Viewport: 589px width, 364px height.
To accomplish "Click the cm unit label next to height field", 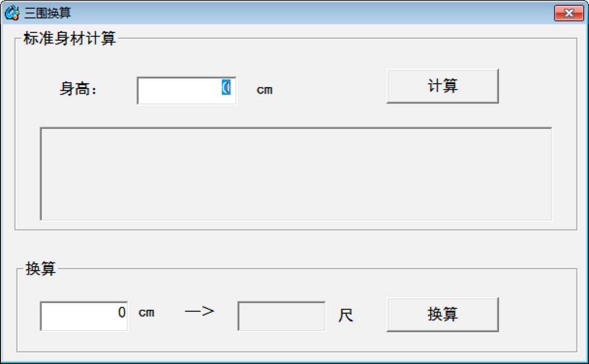I will point(264,90).
